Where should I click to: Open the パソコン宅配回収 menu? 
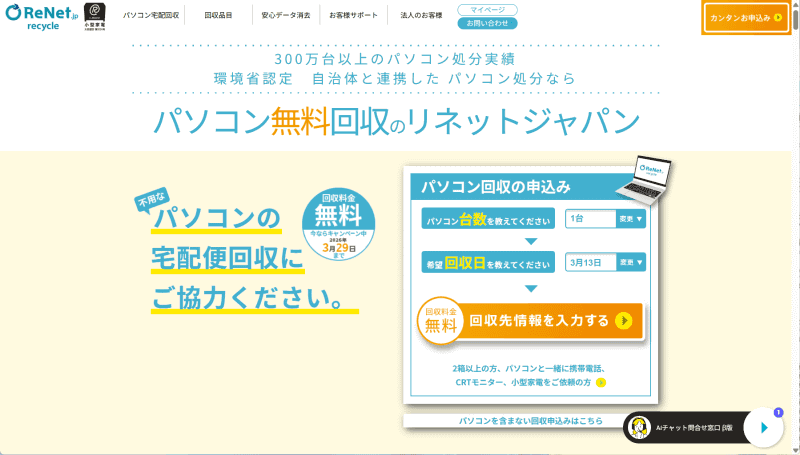coord(151,15)
